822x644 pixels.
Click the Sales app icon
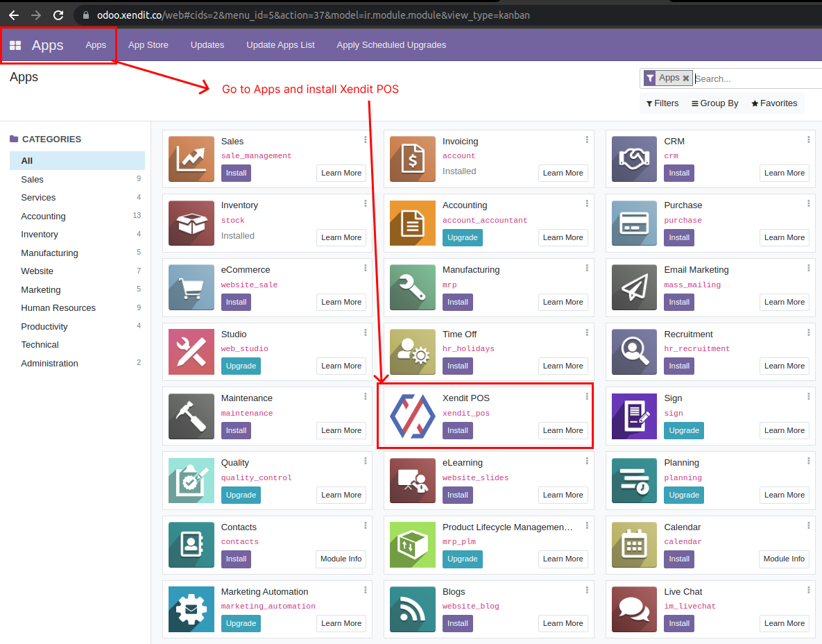click(191, 159)
